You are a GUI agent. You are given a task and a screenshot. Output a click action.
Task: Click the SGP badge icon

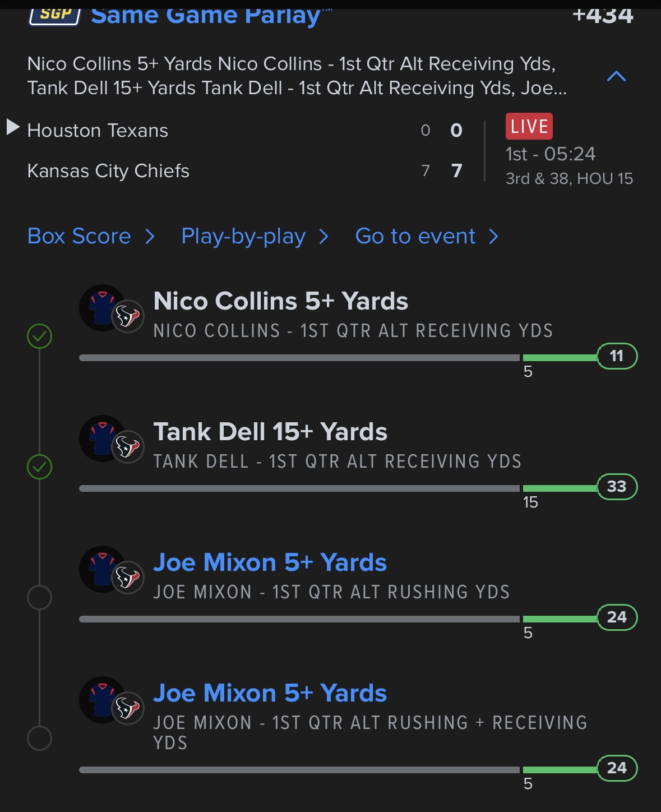pyautogui.click(x=55, y=14)
